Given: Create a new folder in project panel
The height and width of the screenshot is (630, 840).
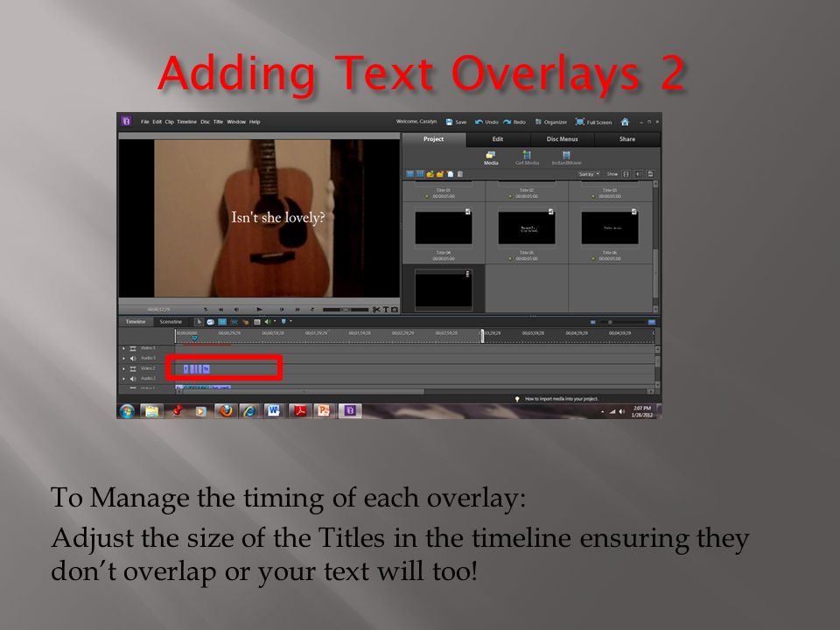Looking at the screenshot, I should pos(440,174).
